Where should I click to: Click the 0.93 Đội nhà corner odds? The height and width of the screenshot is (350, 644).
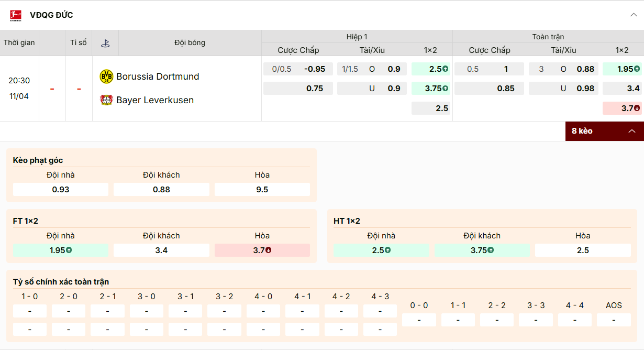(x=60, y=189)
